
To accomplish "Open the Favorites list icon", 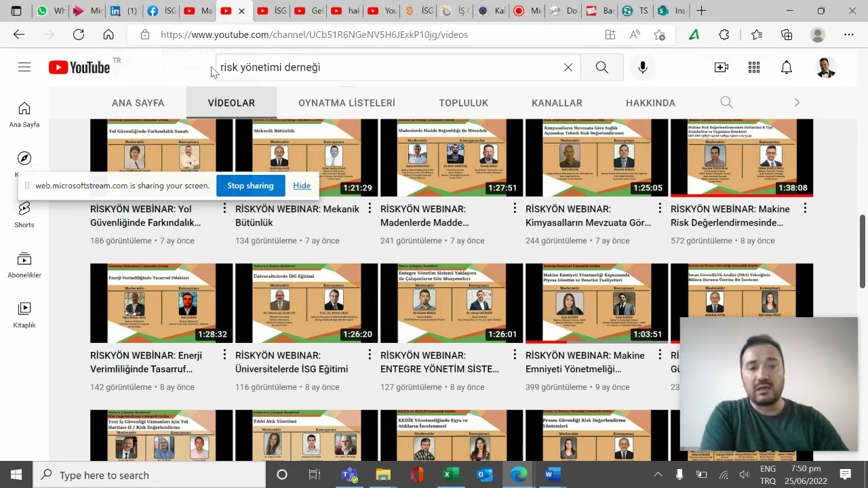I will point(757,35).
